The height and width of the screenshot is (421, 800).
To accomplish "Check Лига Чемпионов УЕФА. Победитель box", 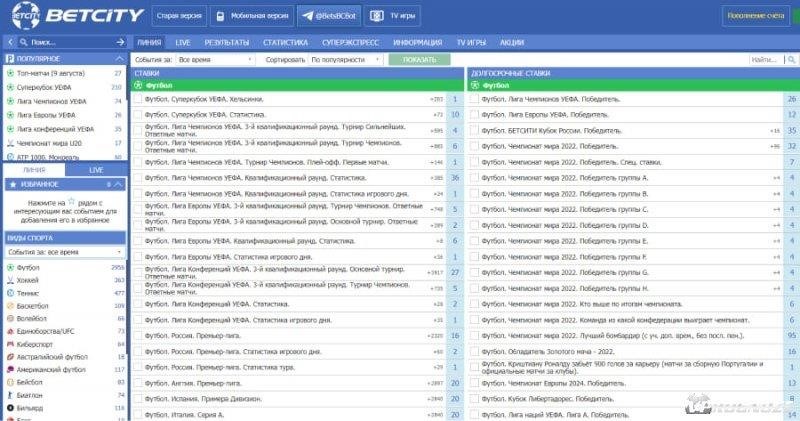I will coord(474,99).
